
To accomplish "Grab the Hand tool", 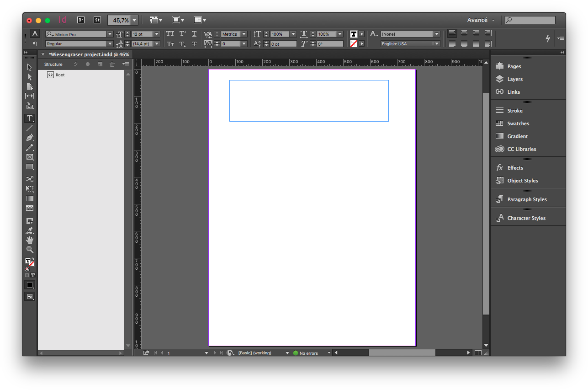I will (30, 240).
